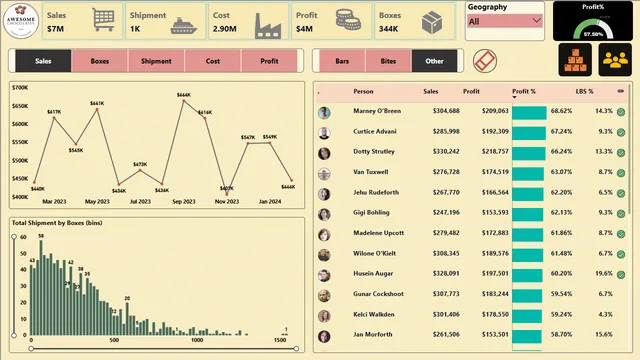Click Kelci Walkden's 59.24% value
The image size is (640, 360).
(561, 314)
